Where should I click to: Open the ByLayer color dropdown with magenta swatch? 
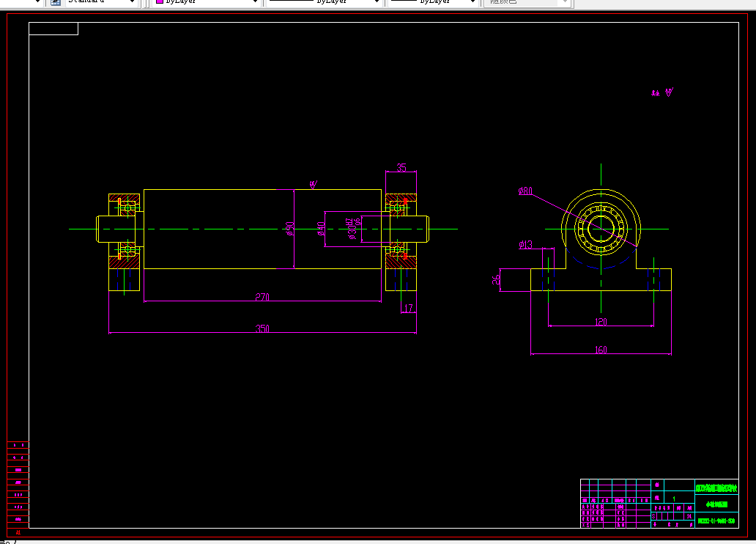click(207, 2)
